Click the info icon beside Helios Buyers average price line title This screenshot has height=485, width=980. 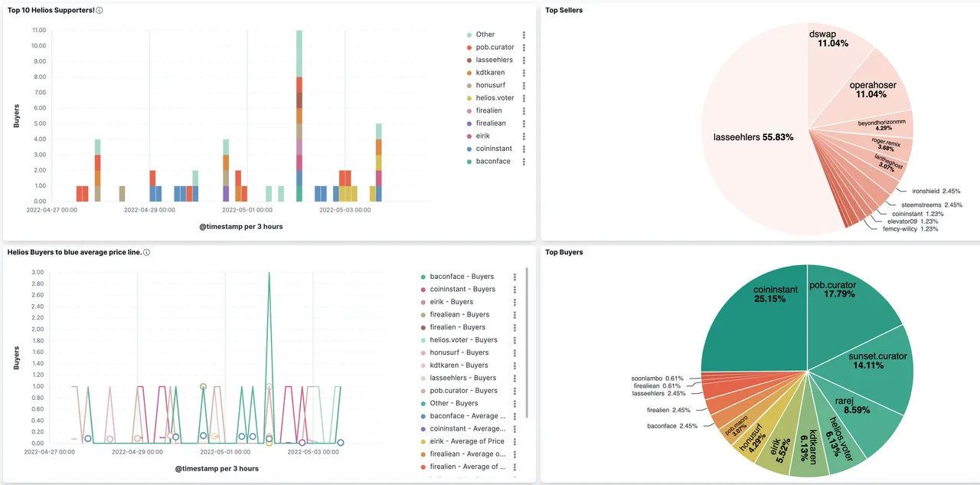[x=146, y=252]
